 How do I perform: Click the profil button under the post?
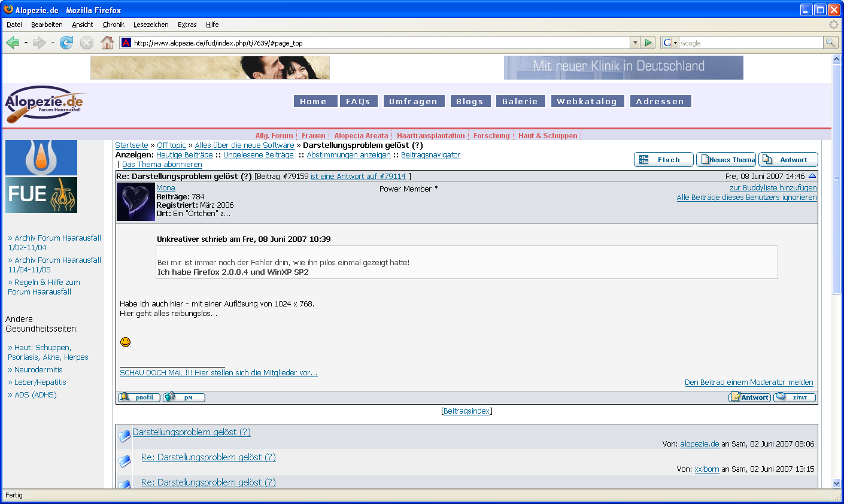[x=139, y=397]
